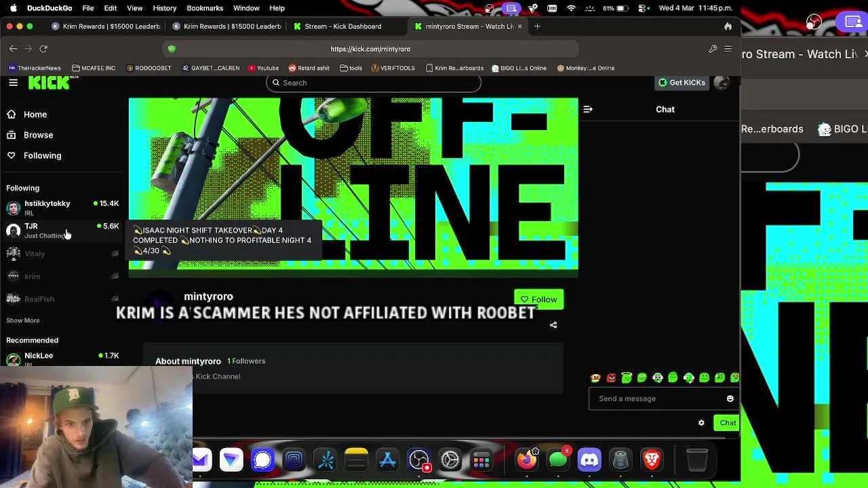Screen dimensions: 868x488
Task: Open TheHackerNews bookmark
Action: tap(35, 68)
